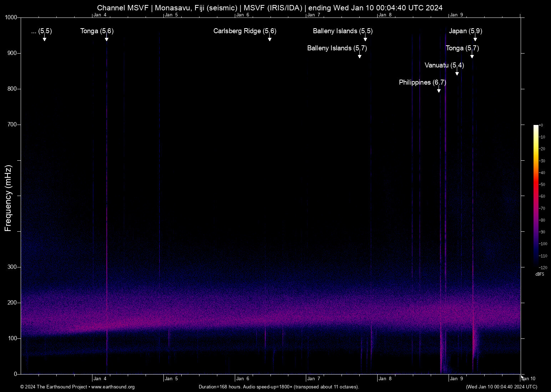Click the 1000 mHz frequency tick
This screenshot has height=392, width=551.
[11, 17]
